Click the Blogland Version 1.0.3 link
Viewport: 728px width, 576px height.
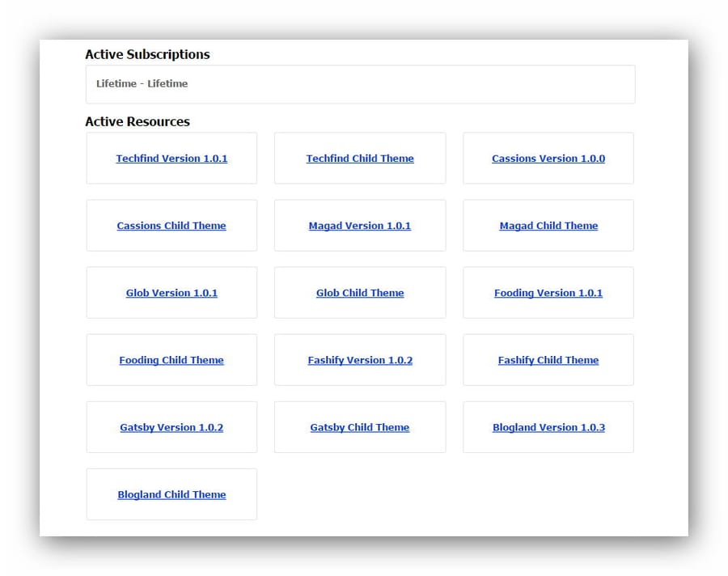[x=548, y=428]
